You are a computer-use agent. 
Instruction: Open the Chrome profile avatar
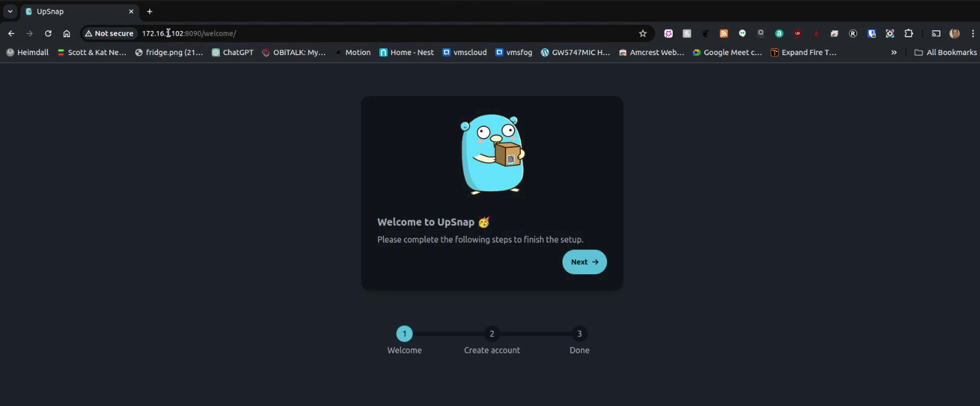[955, 33]
